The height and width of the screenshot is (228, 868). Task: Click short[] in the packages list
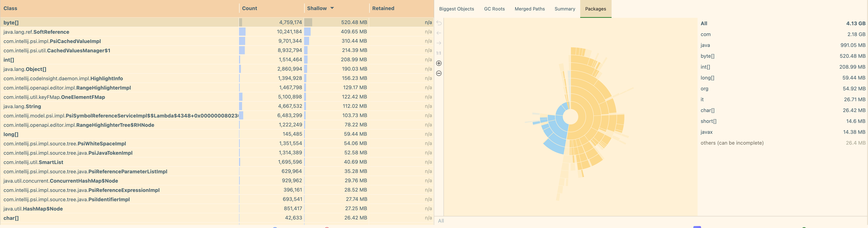783,121
